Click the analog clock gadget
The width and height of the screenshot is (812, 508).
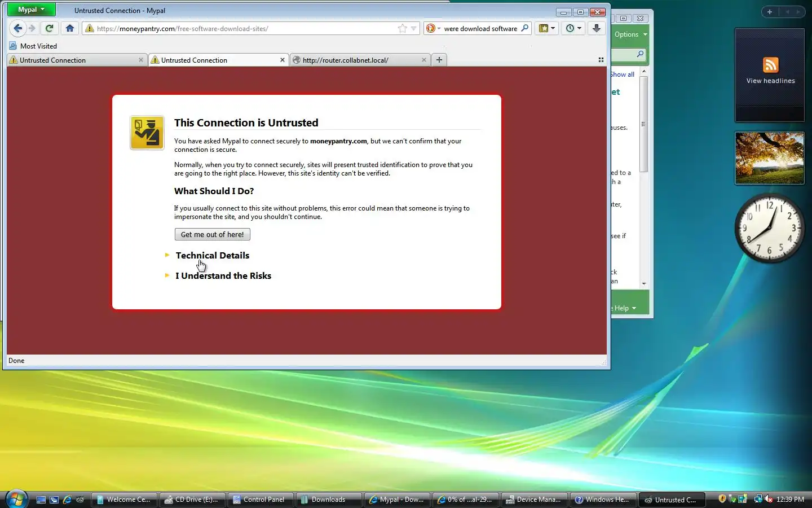(x=769, y=228)
